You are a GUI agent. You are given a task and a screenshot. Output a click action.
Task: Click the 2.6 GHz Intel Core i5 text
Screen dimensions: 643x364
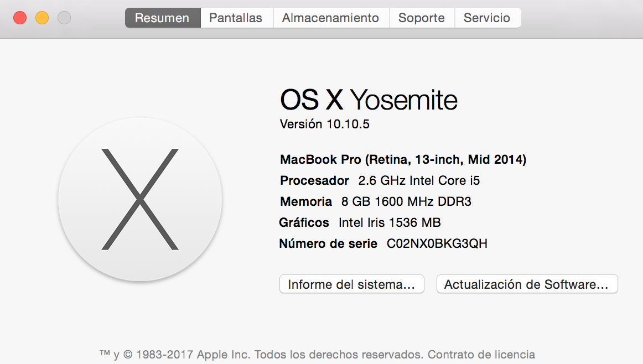click(419, 180)
